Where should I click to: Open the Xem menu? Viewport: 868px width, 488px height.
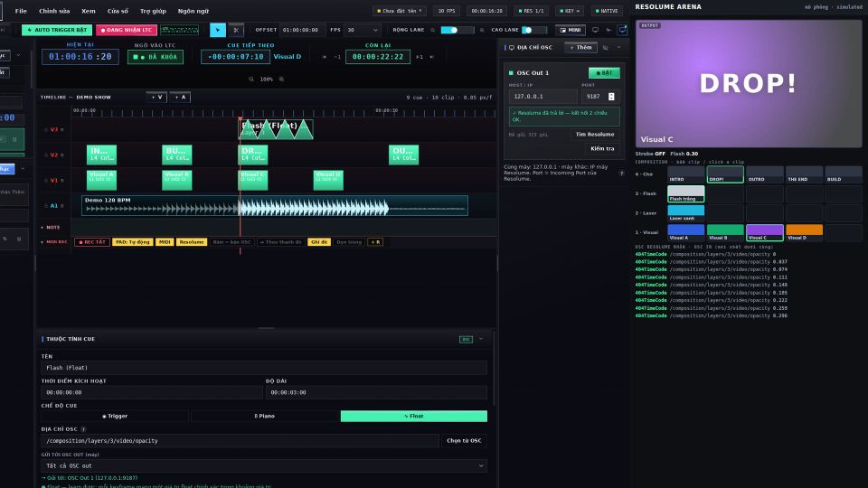coord(88,11)
